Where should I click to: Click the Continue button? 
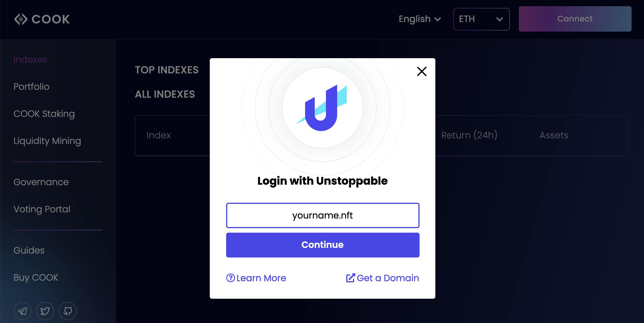[322, 245]
